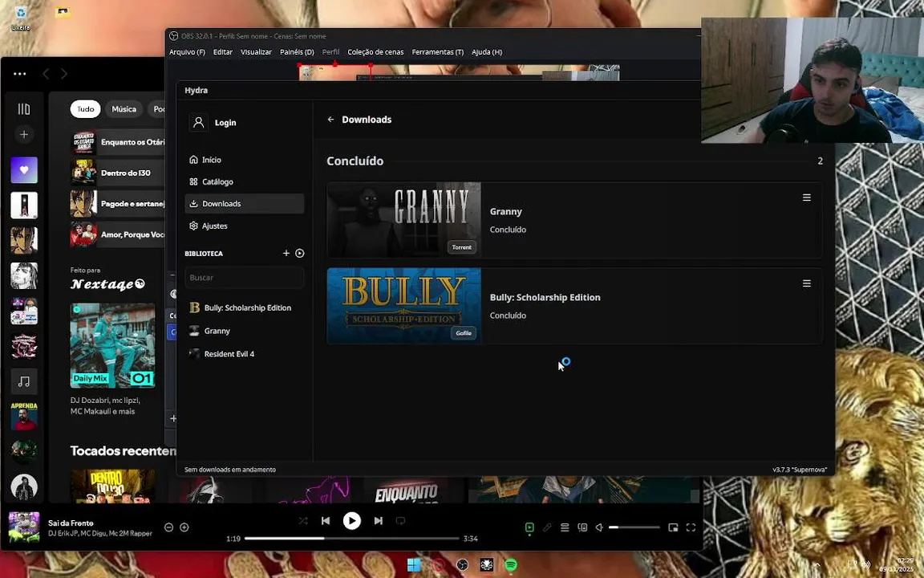Open Spotify three-dot menu
This screenshot has height=578, width=924.
pos(19,74)
